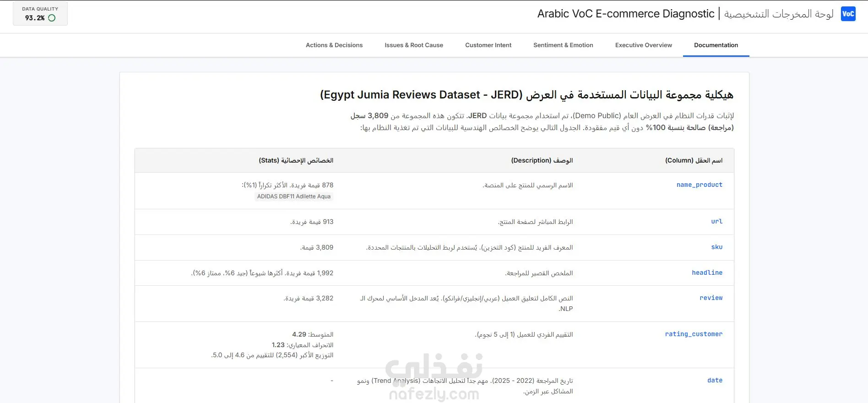Image resolution: width=868 pixels, height=403 pixels.
Task: Click the rating (1 to 5 stars) description
Action: click(524, 335)
